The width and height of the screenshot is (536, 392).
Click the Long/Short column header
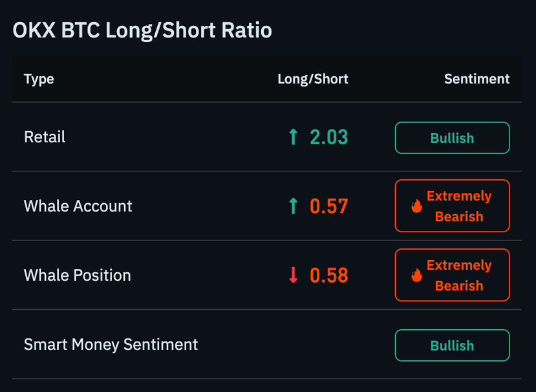click(313, 80)
